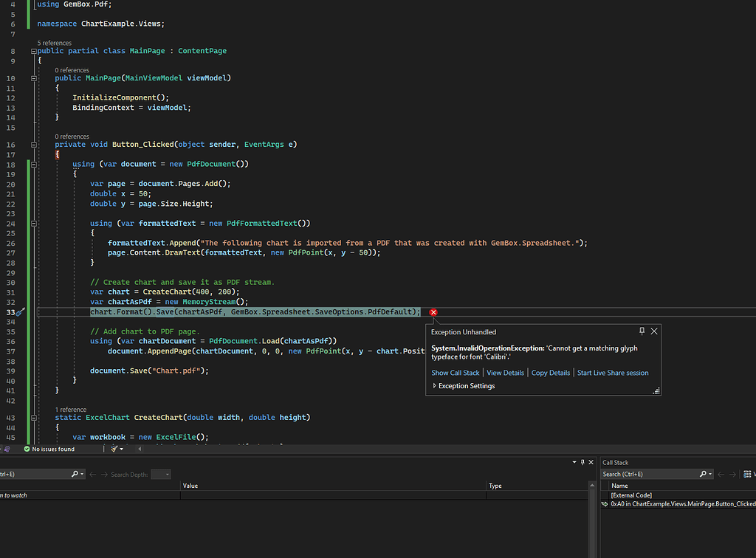Click the green 'No issues found' checkmark icon
This screenshot has width=756, height=558.
(27, 449)
